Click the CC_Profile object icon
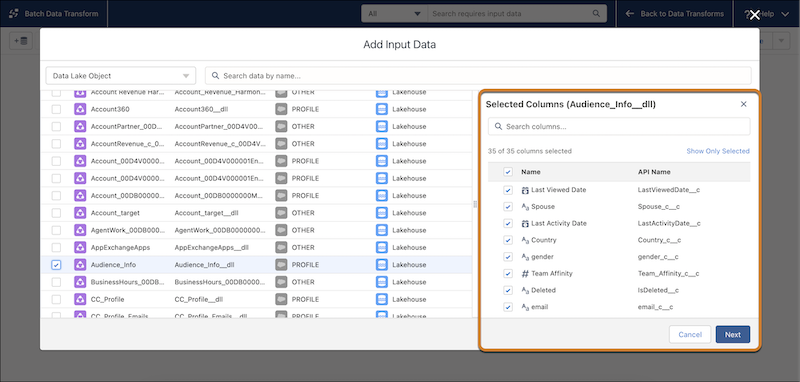The width and height of the screenshot is (800, 382). pos(80,299)
